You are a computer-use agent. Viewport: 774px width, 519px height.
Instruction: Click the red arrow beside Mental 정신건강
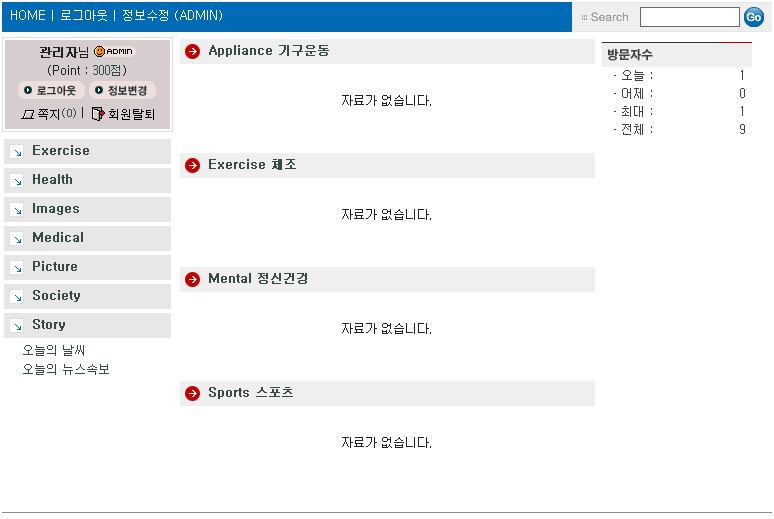[x=193, y=280]
